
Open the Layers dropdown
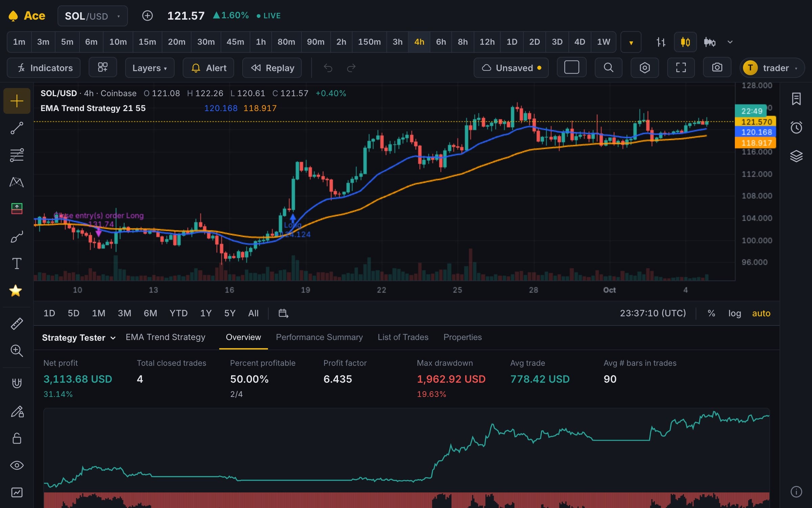tap(150, 68)
